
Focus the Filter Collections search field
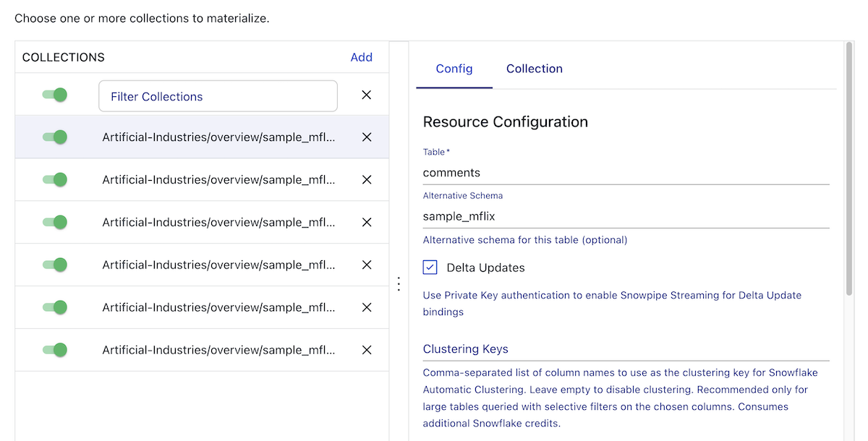(218, 96)
